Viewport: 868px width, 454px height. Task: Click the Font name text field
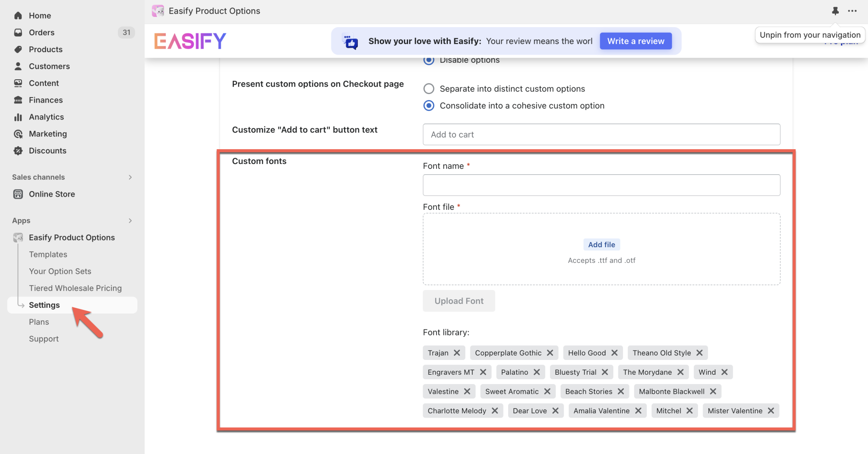(601, 185)
